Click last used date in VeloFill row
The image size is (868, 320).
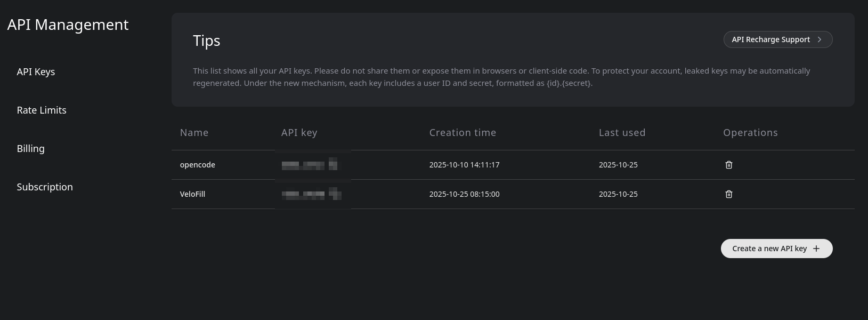coord(618,194)
